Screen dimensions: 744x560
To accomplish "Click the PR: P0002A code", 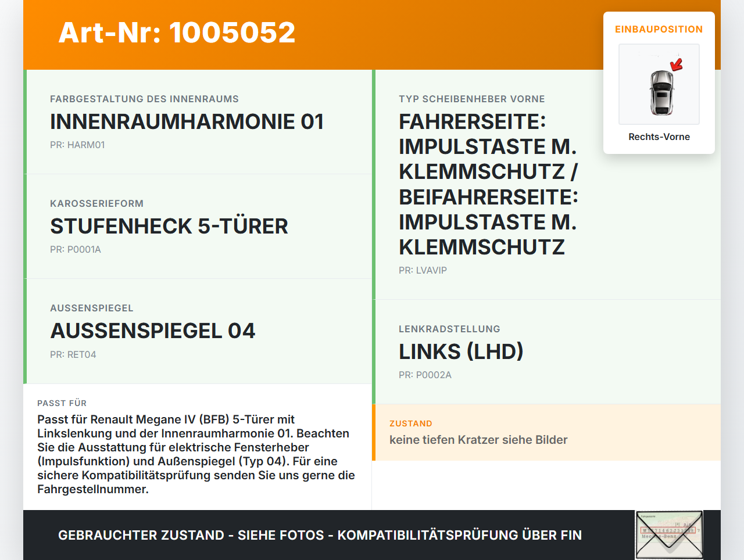I will (425, 375).
